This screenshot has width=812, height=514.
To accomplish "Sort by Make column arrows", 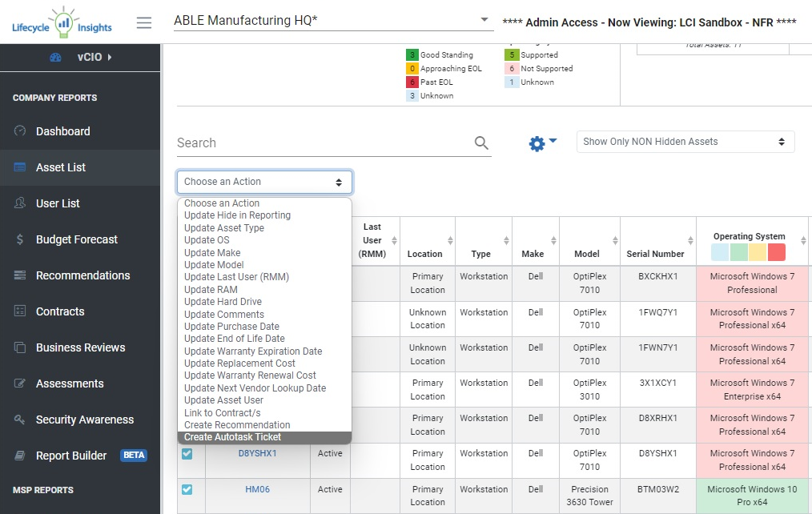I will click(553, 241).
